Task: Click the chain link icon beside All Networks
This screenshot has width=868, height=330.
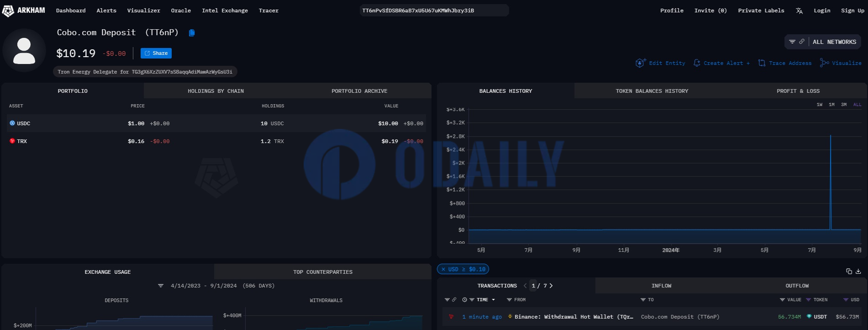Action: point(802,42)
